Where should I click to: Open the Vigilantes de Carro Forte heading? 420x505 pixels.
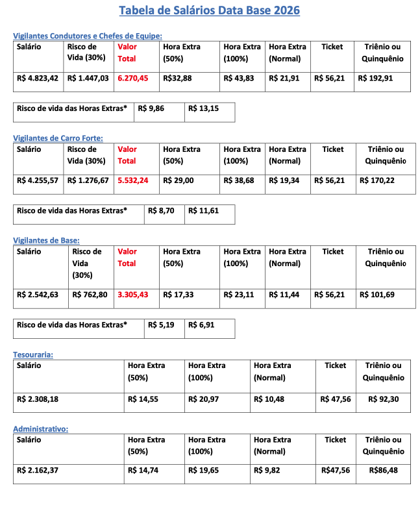point(58,138)
